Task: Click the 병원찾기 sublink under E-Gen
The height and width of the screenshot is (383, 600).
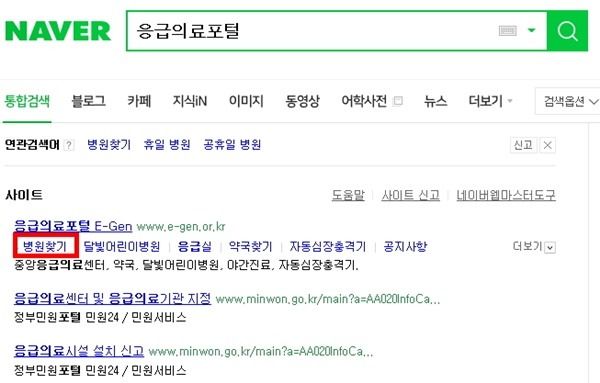Action: (x=45, y=246)
